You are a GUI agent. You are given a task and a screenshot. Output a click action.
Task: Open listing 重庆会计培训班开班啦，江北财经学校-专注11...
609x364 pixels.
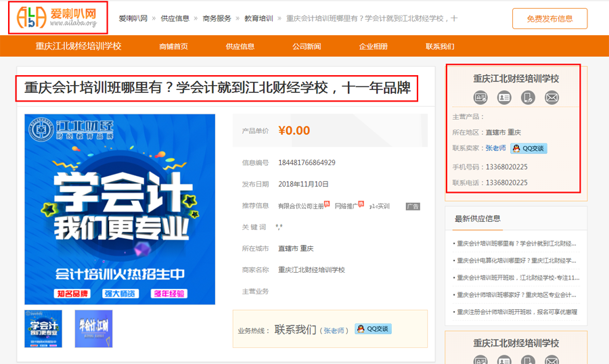518,278
